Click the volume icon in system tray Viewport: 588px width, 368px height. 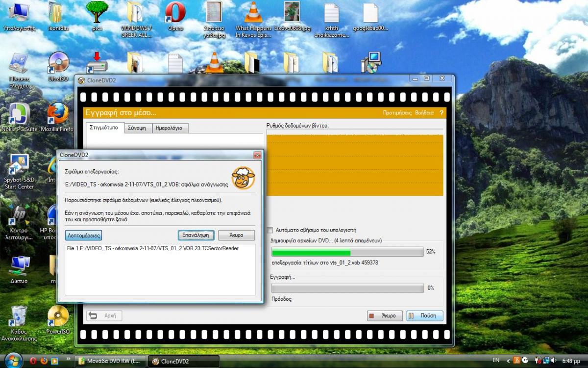coord(554,361)
